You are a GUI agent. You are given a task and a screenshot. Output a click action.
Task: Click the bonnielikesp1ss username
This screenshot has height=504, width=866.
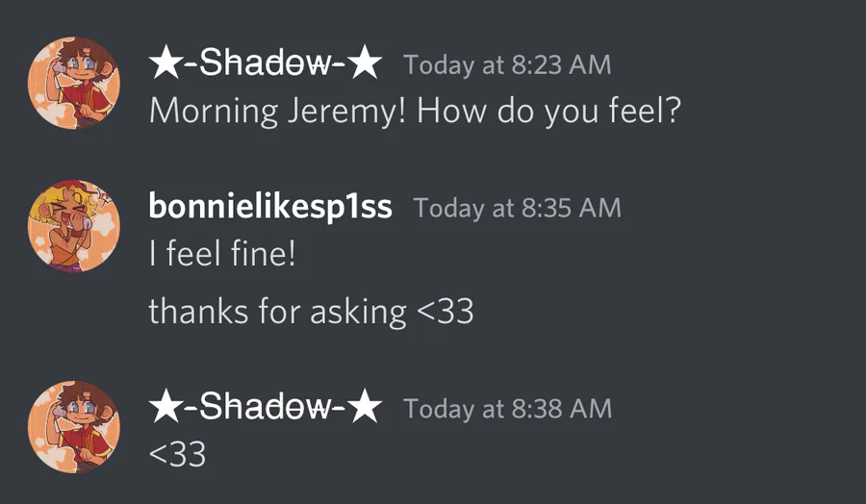[270, 208]
